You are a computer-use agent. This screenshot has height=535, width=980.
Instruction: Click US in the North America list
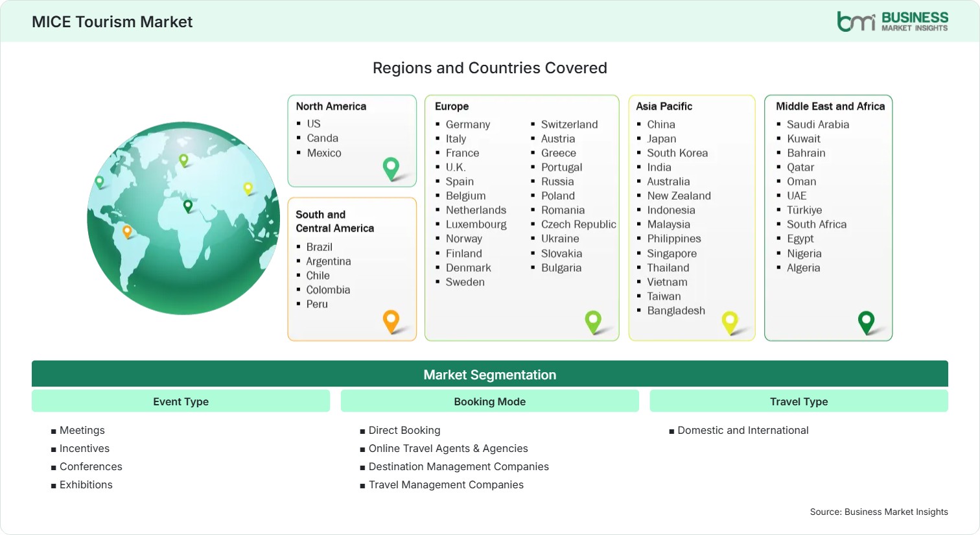(x=314, y=123)
